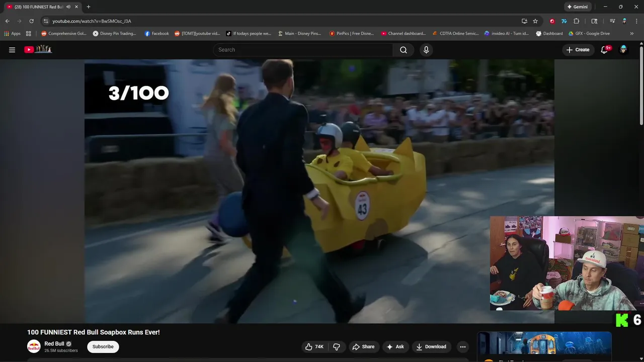The height and width of the screenshot is (362, 644).
Task: Open the notifications bell
Action: (x=605, y=50)
